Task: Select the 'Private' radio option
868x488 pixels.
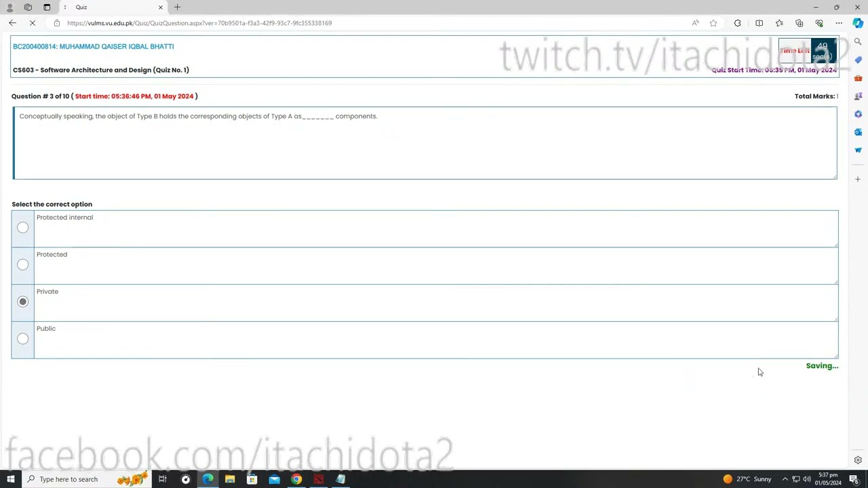Action: (23, 302)
